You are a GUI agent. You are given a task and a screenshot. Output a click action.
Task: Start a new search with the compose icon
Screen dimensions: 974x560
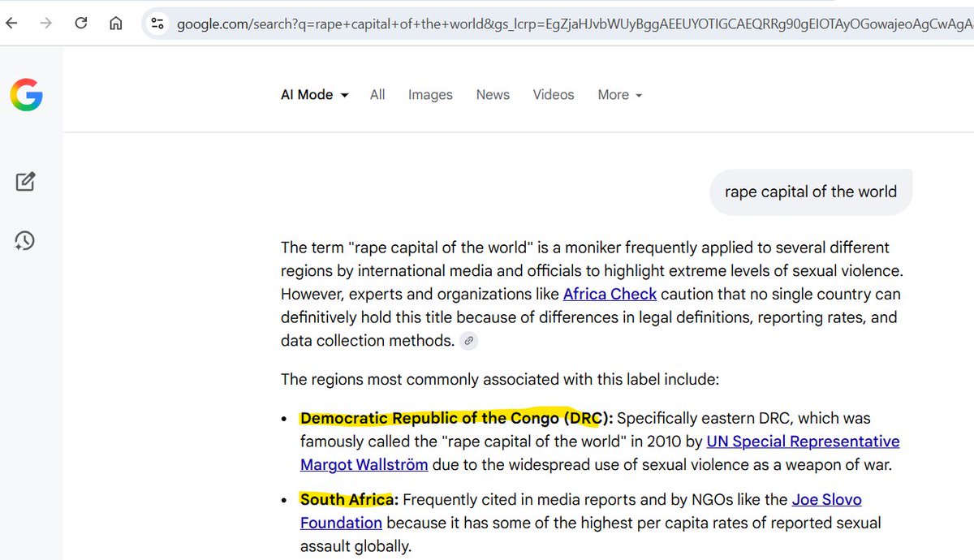point(25,181)
